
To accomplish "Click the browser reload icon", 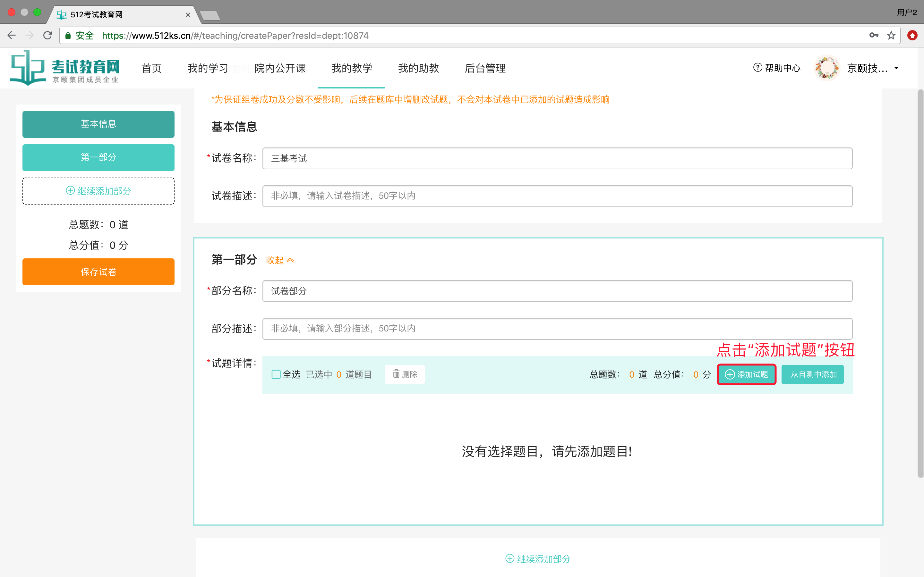I will pyautogui.click(x=48, y=36).
